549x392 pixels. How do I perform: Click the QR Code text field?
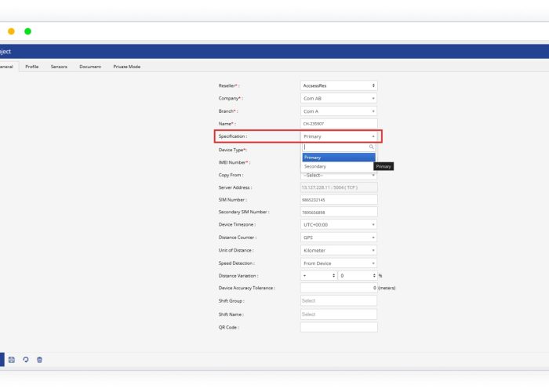click(338, 327)
